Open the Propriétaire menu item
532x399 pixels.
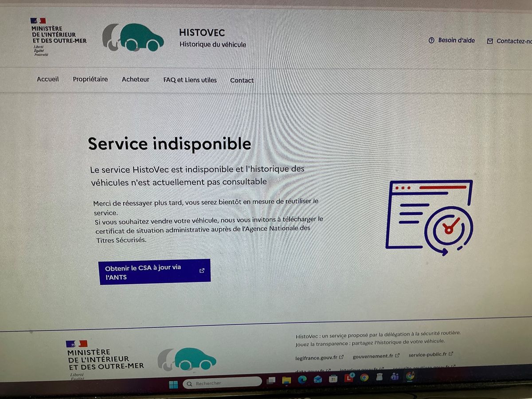(90, 79)
